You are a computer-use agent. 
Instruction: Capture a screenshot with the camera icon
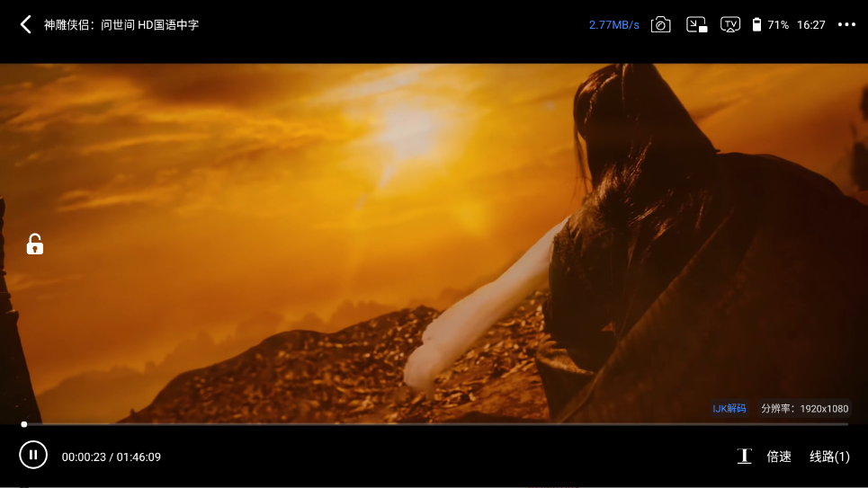point(661,24)
